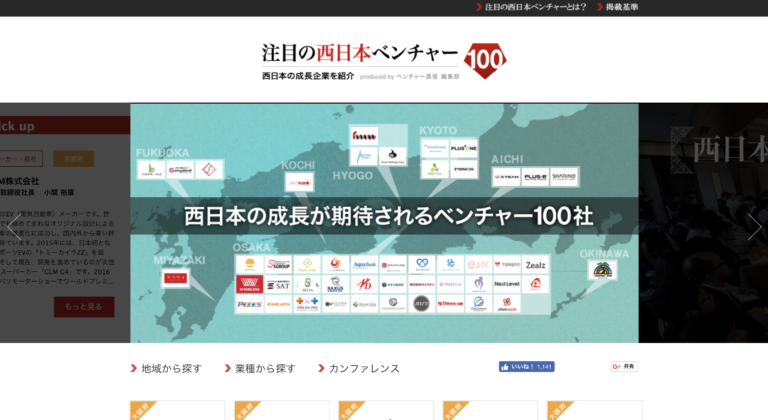Click the KOCHI region label on map

pos(298,166)
